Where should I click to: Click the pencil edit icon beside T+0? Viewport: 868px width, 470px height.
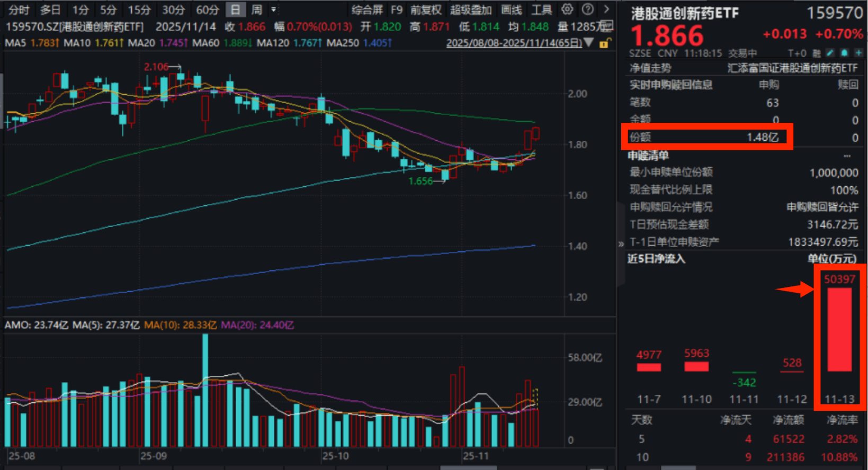pos(830,53)
